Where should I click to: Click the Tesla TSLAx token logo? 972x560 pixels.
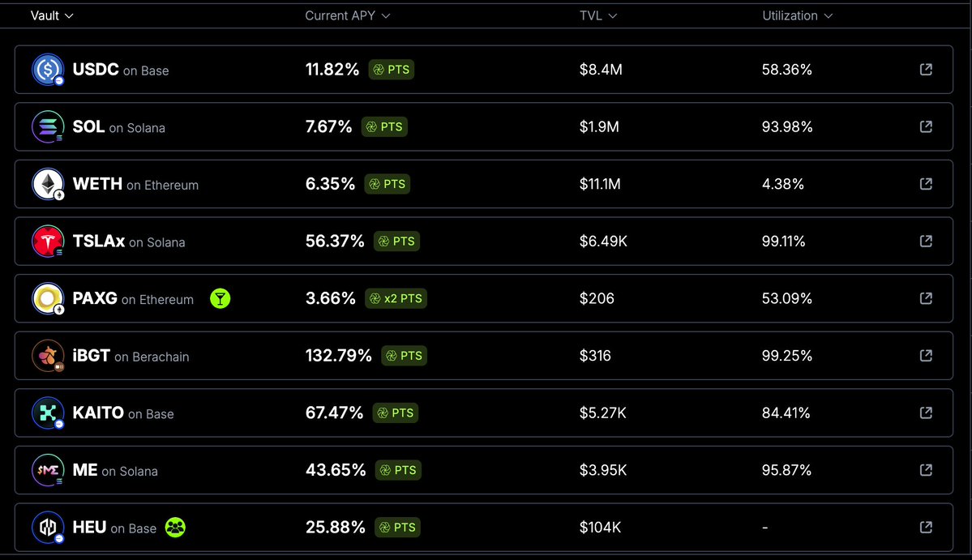click(48, 241)
